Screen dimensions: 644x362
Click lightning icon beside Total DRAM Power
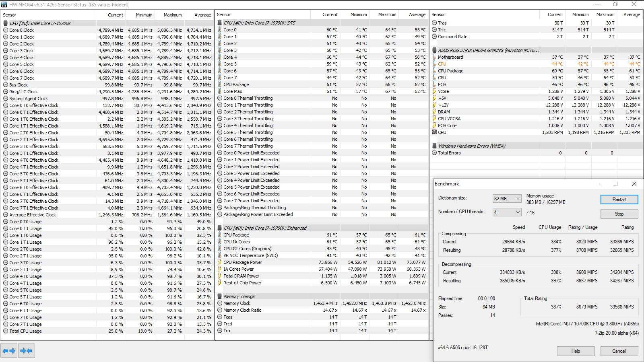(220, 276)
